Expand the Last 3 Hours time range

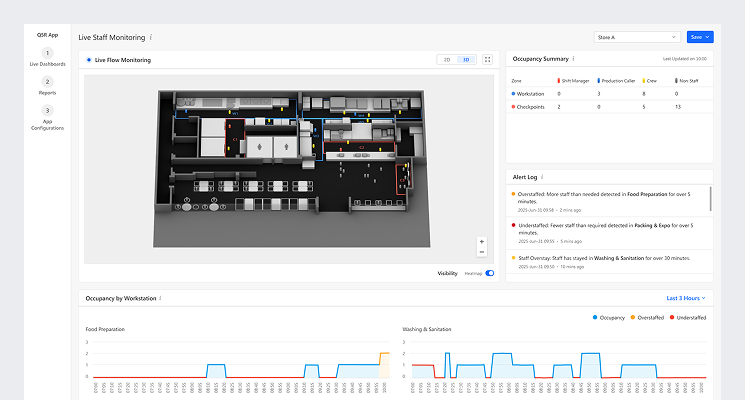tap(686, 298)
